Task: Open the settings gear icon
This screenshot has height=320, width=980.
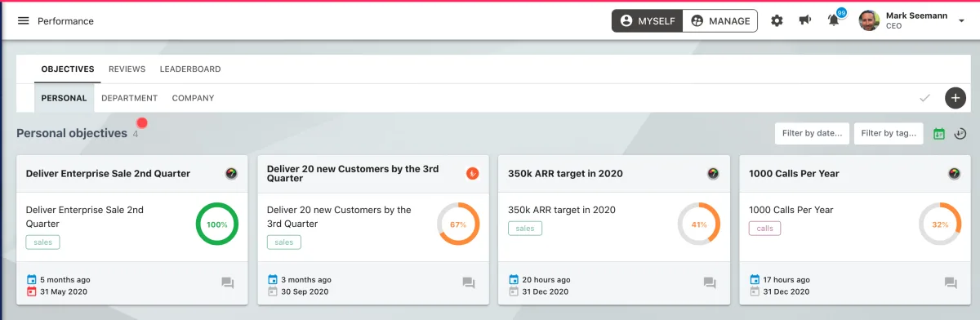Action: pos(777,20)
